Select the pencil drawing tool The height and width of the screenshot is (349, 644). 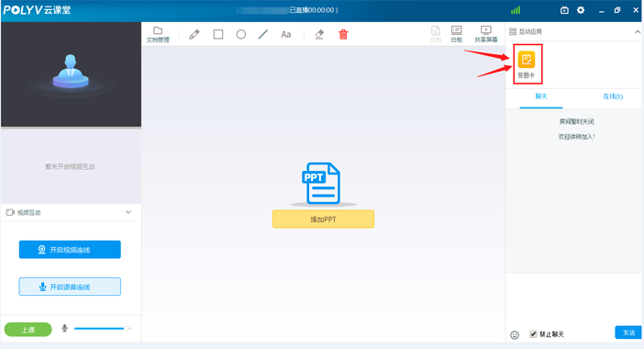tap(194, 35)
